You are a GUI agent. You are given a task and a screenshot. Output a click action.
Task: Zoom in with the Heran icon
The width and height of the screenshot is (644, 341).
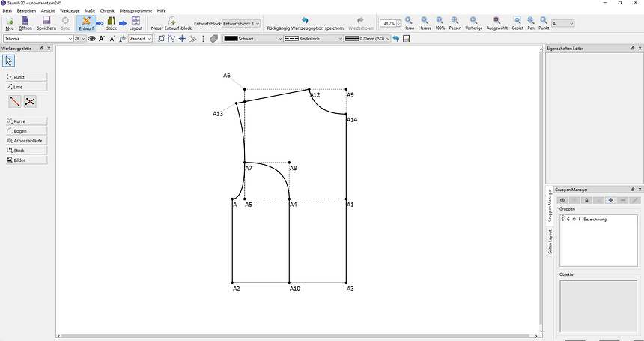409,21
